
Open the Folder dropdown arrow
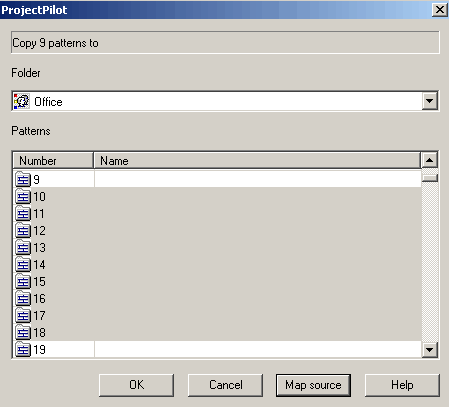[429, 101]
